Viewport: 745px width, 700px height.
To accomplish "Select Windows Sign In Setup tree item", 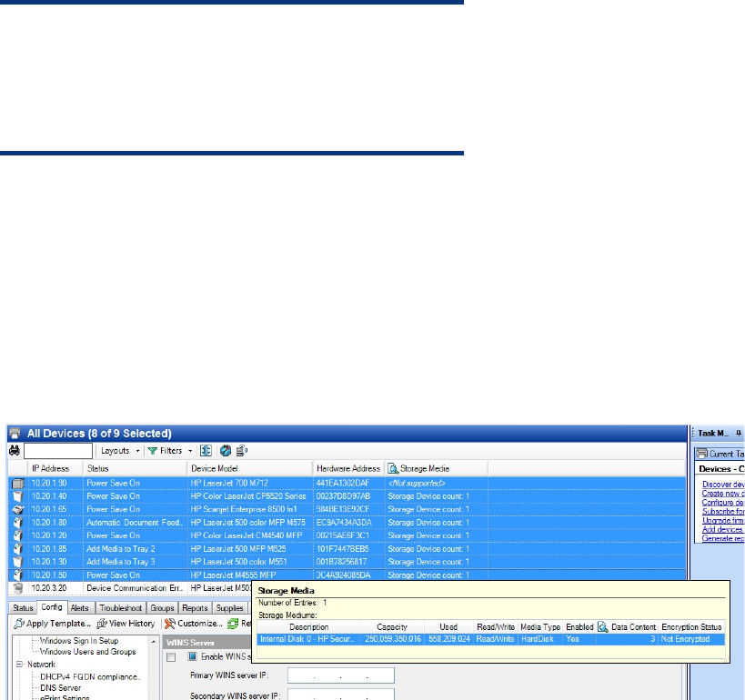I will pyautogui.click(x=79, y=641).
